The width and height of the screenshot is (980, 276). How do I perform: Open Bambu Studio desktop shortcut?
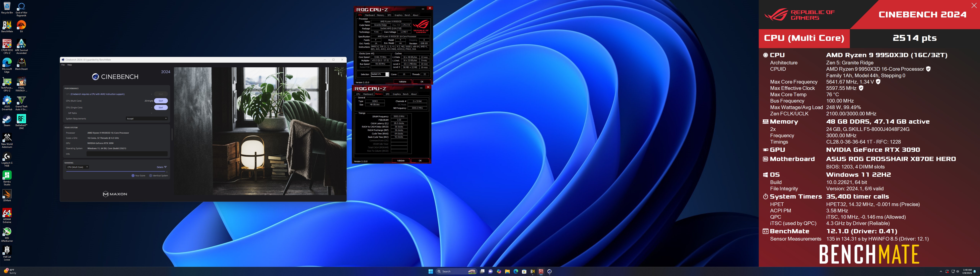point(7,178)
